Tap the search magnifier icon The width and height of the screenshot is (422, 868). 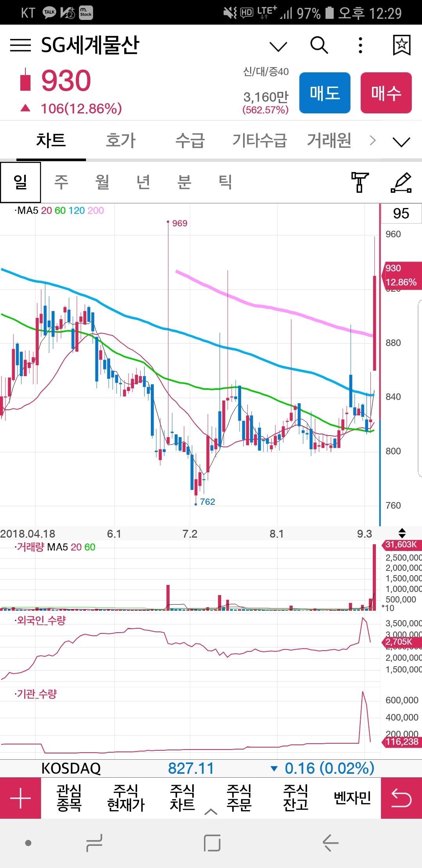pyautogui.click(x=319, y=45)
